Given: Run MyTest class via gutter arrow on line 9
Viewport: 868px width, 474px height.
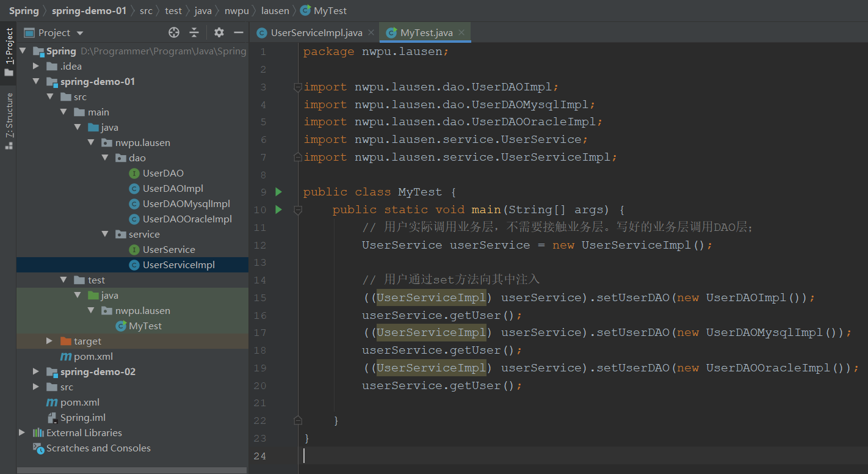Looking at the screenshot, I should [x=278, y=192].
